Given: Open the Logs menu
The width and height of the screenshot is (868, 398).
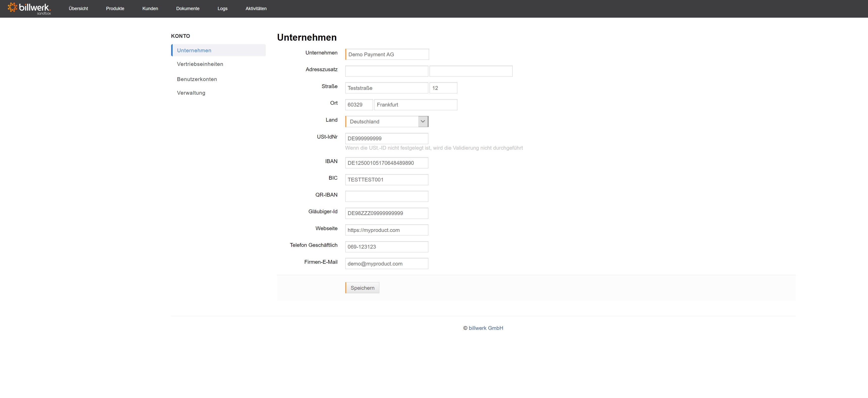Looking at the screenshot, I should [x=222, y=8].
